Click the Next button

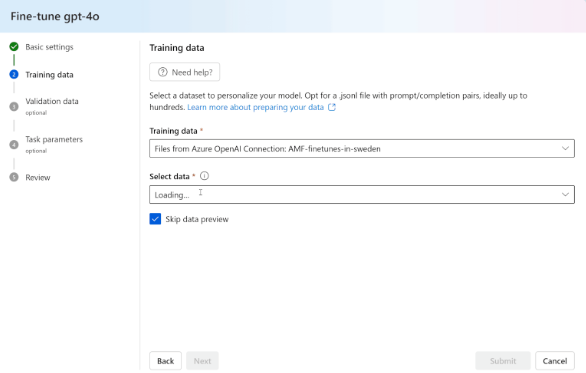pos(202,361)
